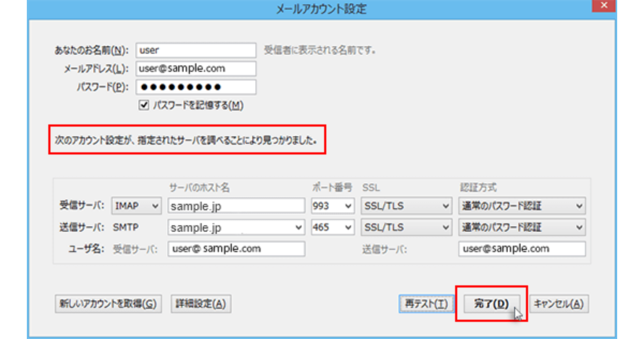Open outgoing server authentication method dropdown
The image size is (644, 339).
[x=521, y=227]
